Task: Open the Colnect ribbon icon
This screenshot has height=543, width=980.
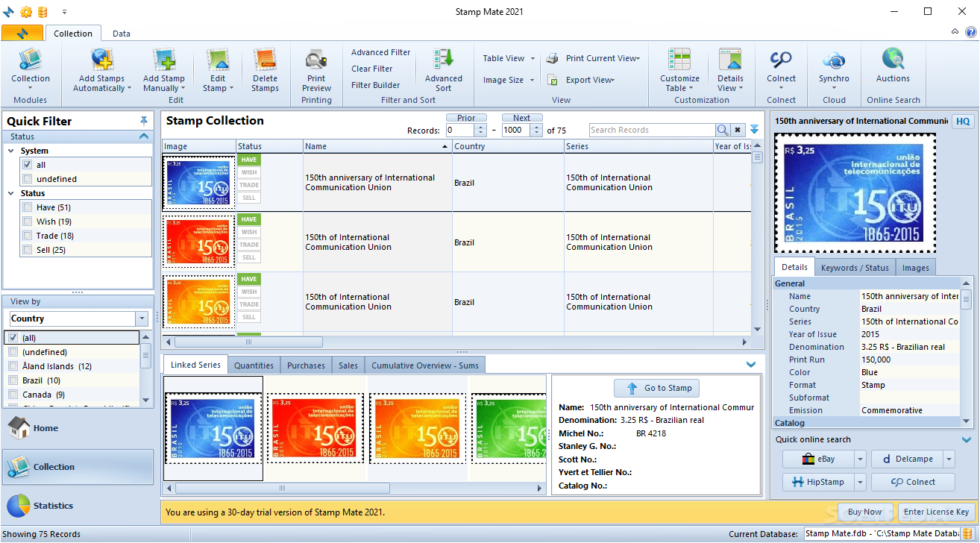Action: [781, 60]
